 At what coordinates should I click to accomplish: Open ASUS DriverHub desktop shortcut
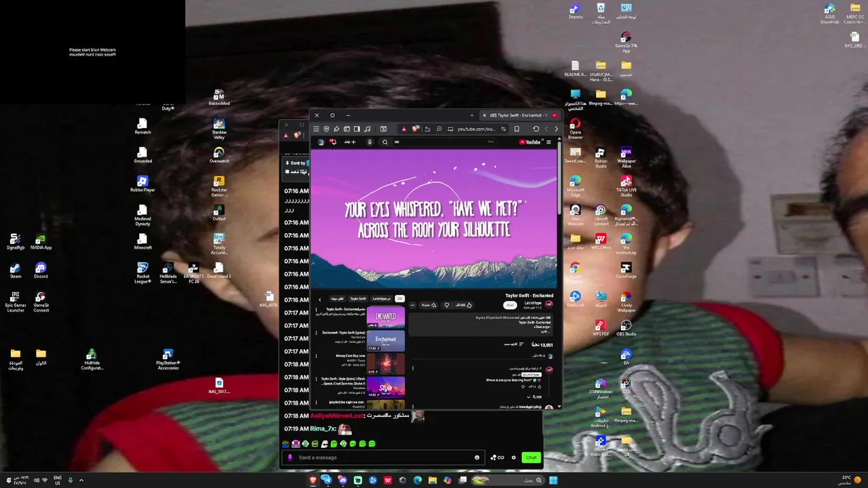pos(829,14)
